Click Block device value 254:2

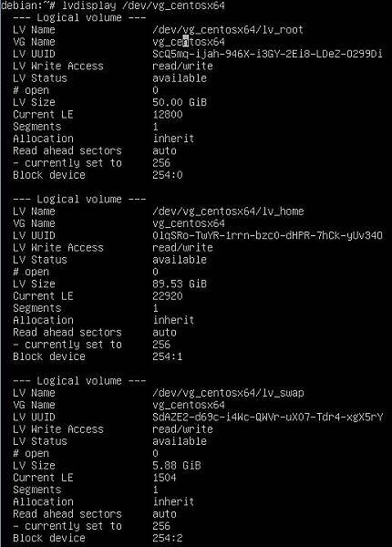point(168,538)
